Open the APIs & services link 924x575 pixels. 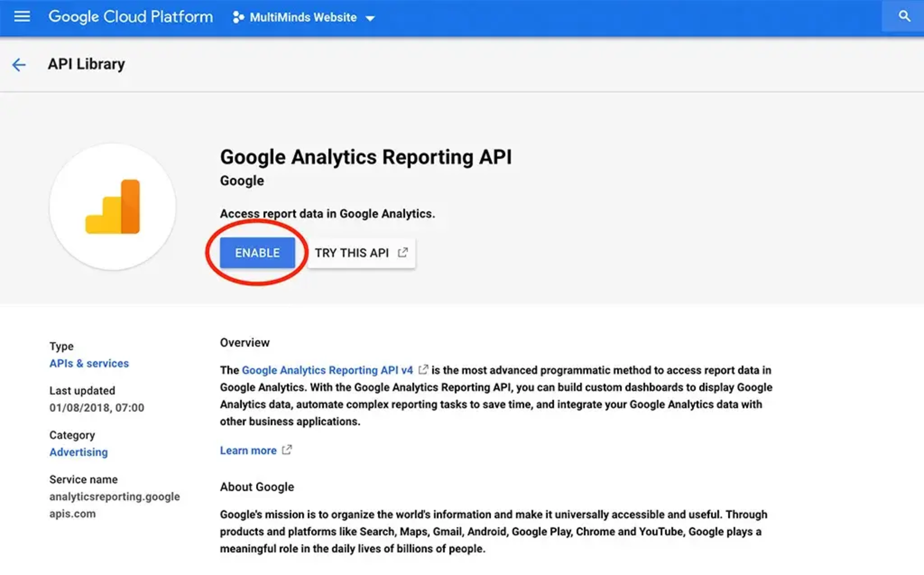[89, 363]
